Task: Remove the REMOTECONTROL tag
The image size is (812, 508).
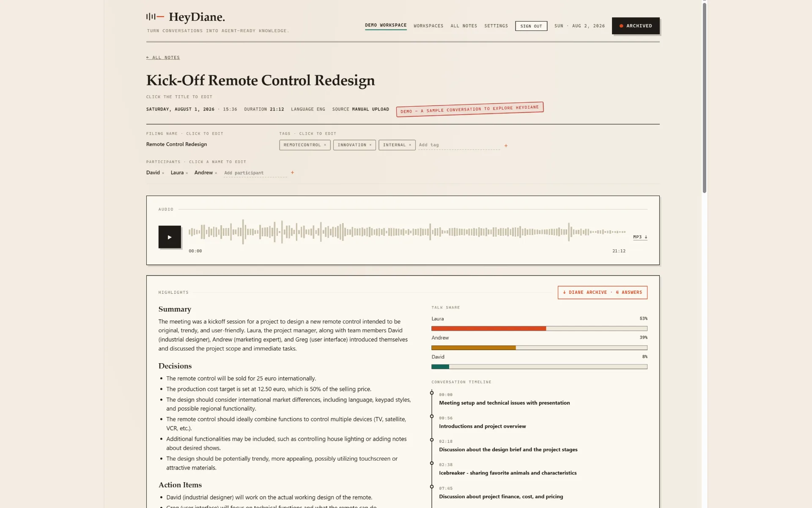Action: coord(325,145)
